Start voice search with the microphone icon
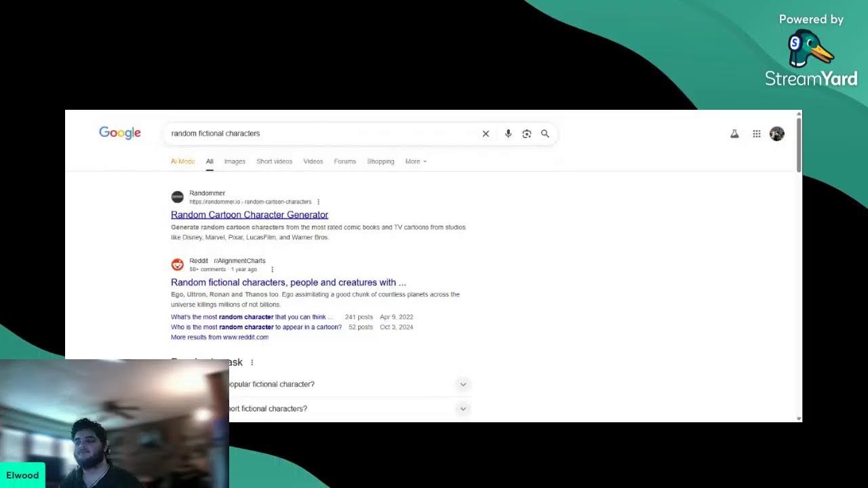 point(508,134)
